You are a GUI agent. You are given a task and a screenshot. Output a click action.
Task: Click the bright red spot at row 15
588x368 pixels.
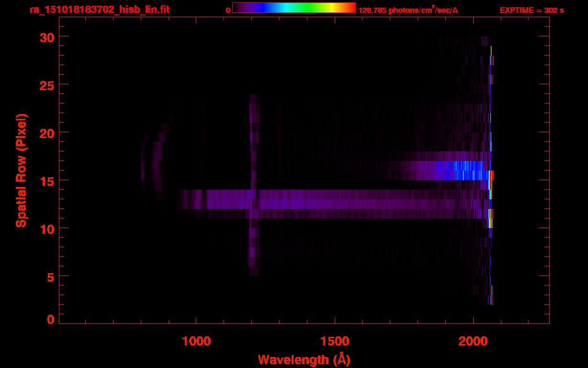pos(491,175)
